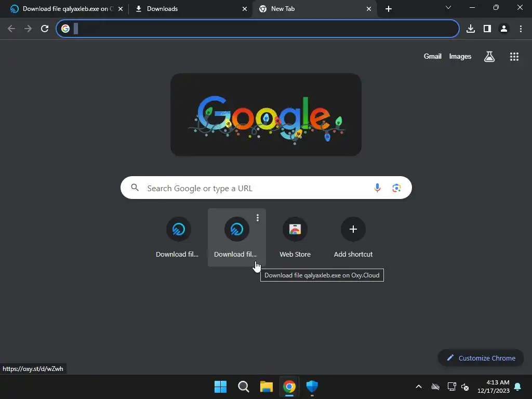Open Search Labs flask icon
532x399 pixels.
489,57
